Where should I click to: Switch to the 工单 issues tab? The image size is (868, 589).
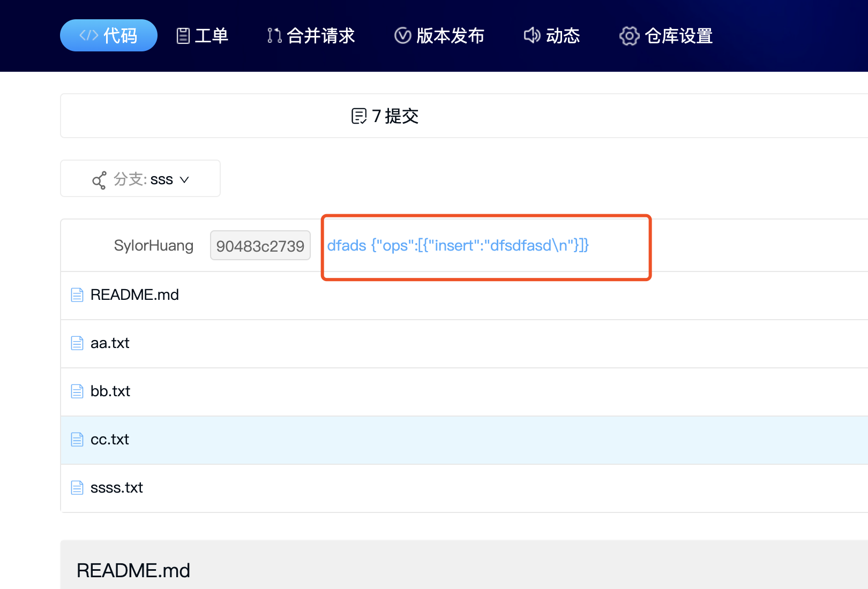pyautogui.click(x=202, y=36)
